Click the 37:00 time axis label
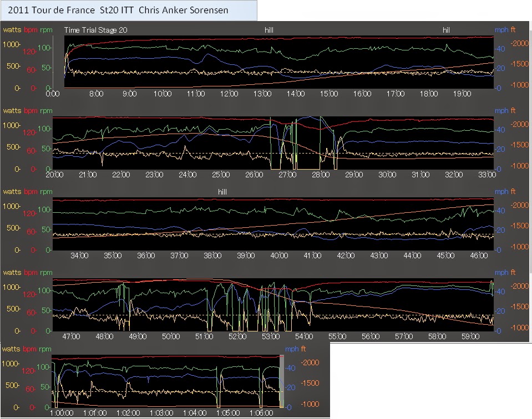The width and height of the screenshot is (532, 419). (x=179, y=256)
